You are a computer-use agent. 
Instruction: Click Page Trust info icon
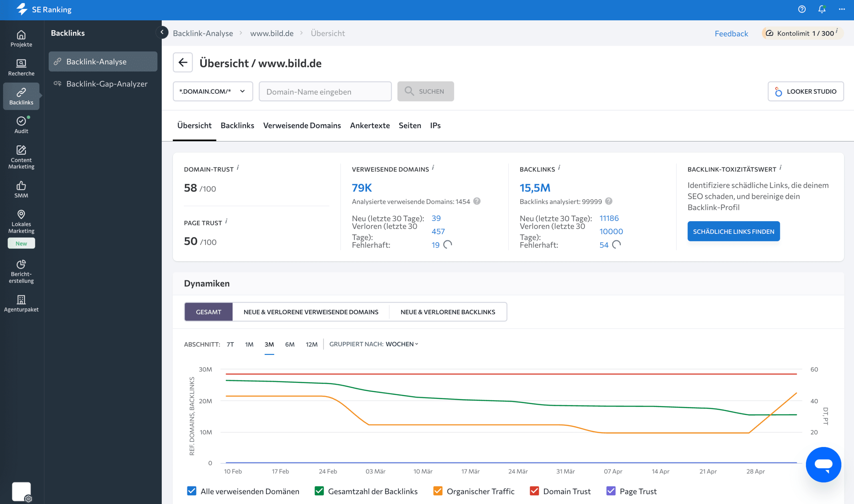point(226,221)
